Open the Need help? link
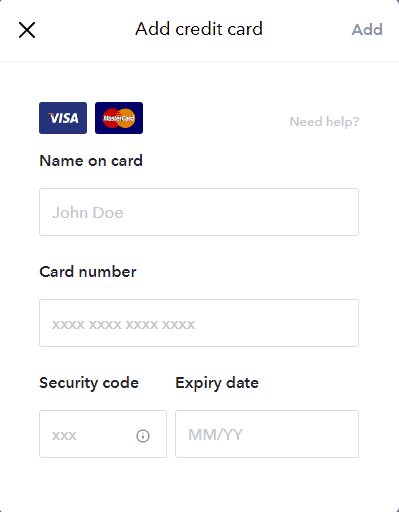This screenshot has width=399, height=512. (324, 122)
